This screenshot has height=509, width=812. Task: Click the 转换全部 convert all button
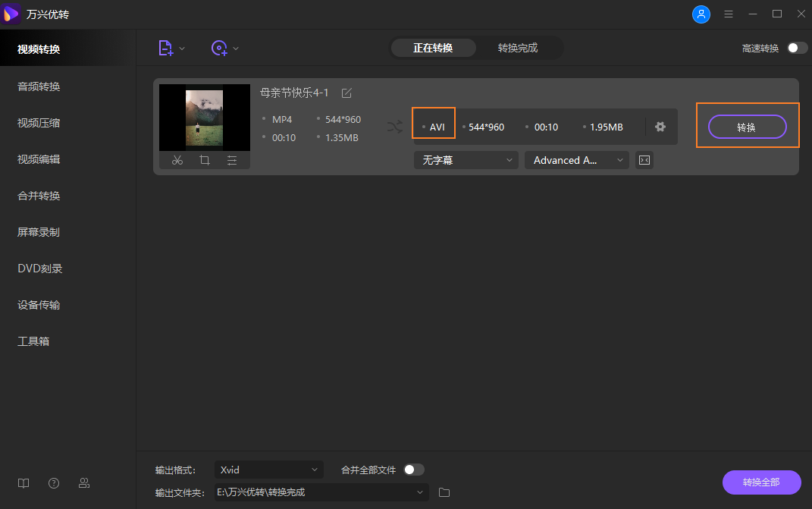pyautogui.click(x=761, y=482)
